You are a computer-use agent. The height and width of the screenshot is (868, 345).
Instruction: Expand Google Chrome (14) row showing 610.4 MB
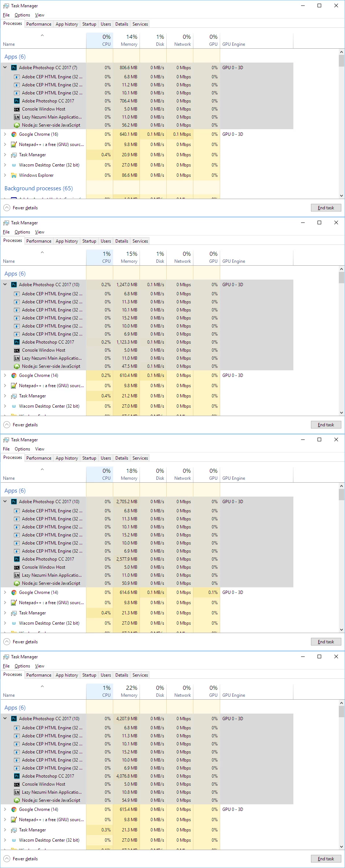tap(5, 375)
